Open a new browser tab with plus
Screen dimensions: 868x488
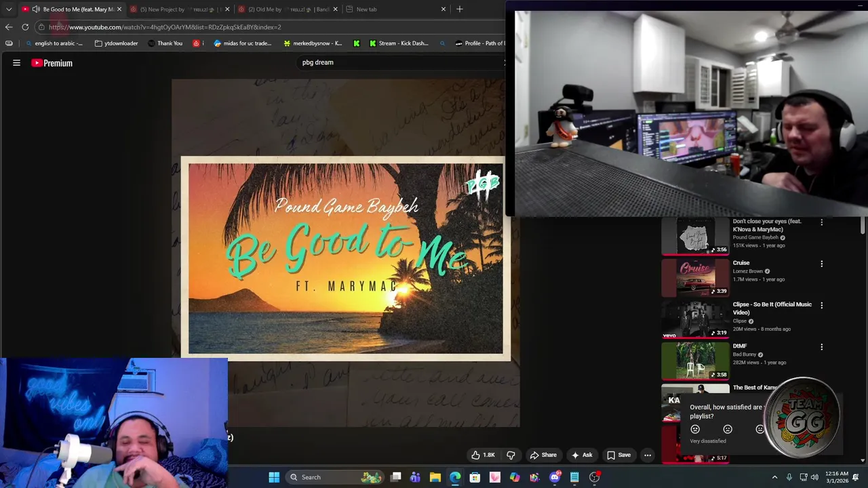point(460,9)
